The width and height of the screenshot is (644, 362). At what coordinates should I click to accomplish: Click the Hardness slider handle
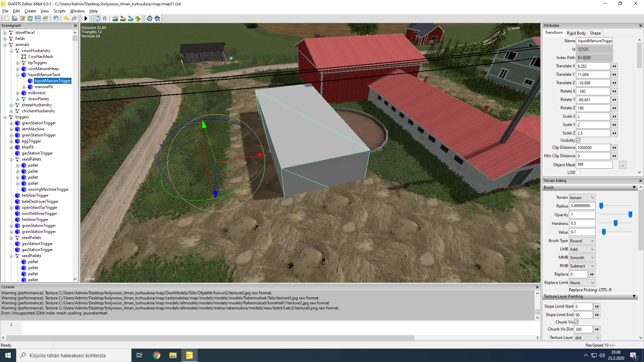[615, 223]
